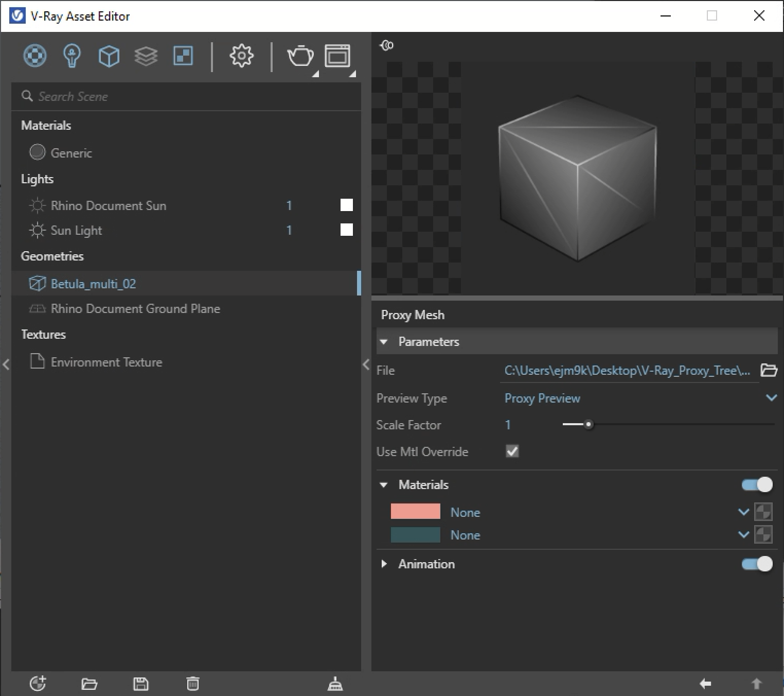Click the cube preview thumbnail

coord(578,178)
